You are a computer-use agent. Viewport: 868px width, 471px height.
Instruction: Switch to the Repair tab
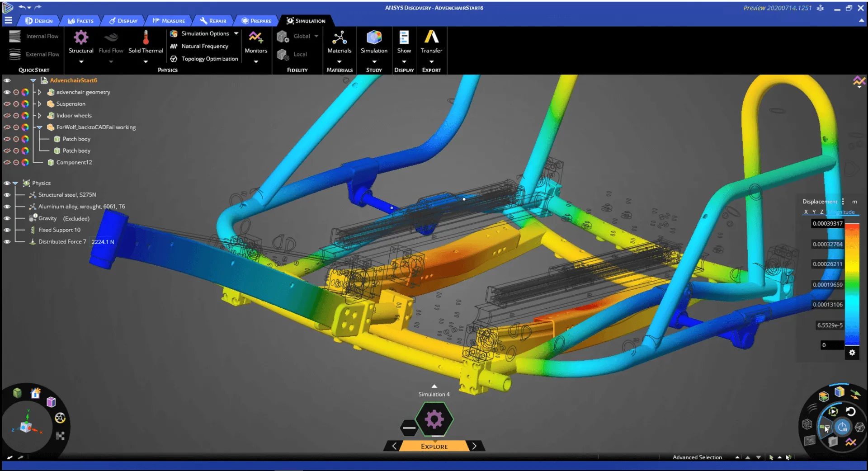pos(213,21)
